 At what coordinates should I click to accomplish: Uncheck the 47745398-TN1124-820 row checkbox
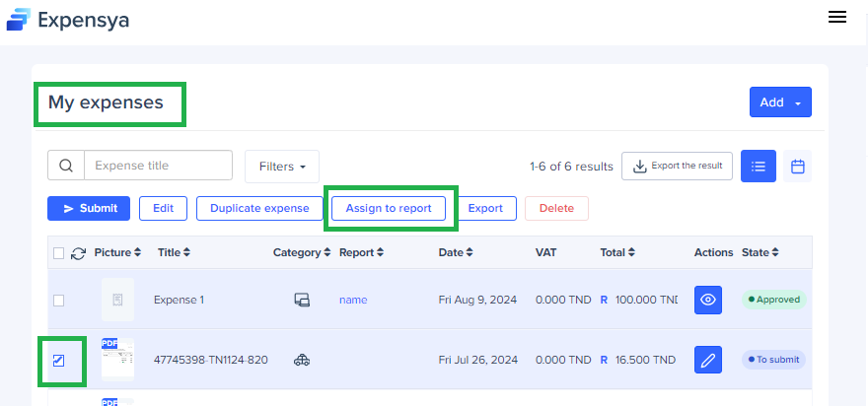(58, 361)
